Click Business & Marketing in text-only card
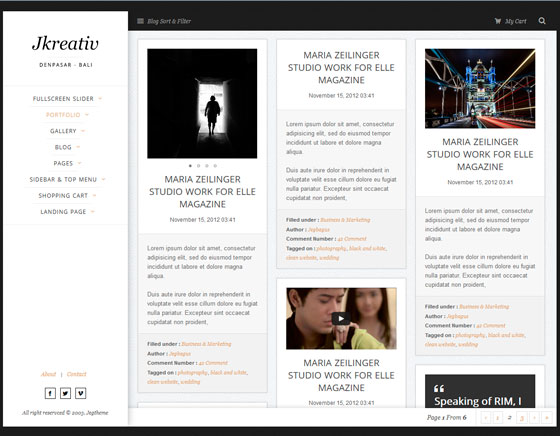 tap(345, 220)
